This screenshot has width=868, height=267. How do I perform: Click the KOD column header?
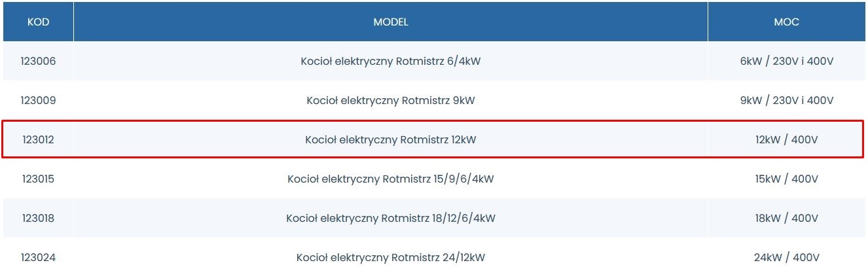[x=38, y=22]
